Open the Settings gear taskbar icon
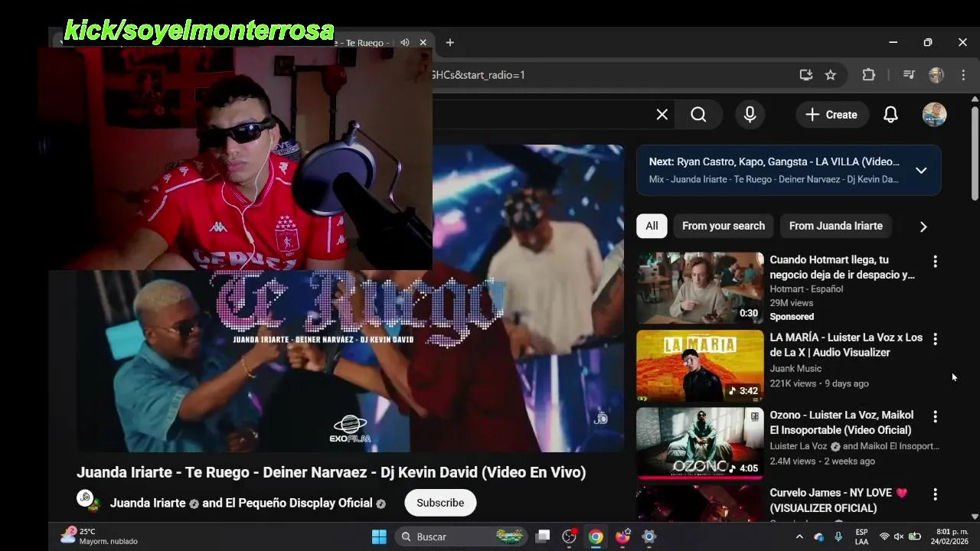Image resolution: width=980 pixels, height=551 pixels. pos(648,536)
